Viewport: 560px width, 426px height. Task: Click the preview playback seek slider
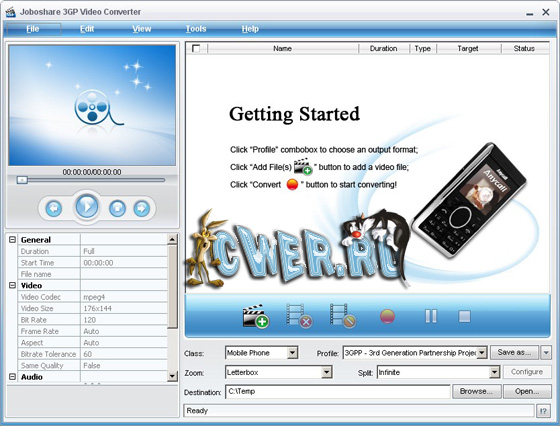pos(91,180)
